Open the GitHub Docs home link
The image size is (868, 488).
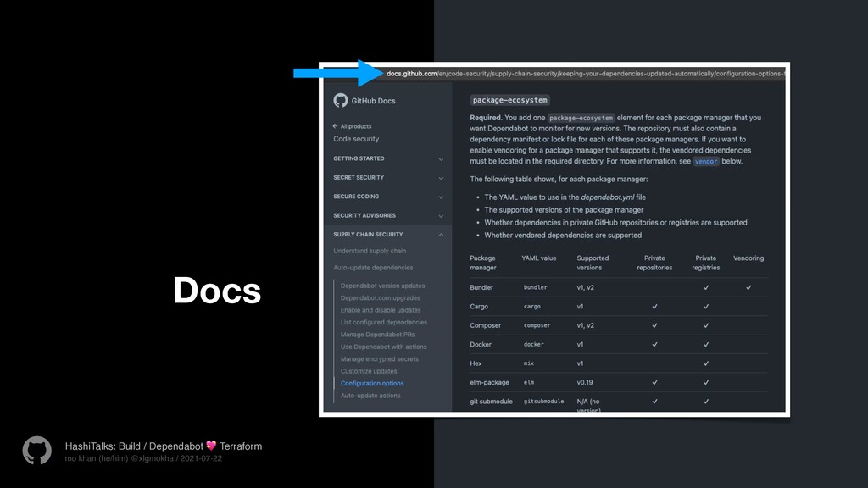pos(373,101)
